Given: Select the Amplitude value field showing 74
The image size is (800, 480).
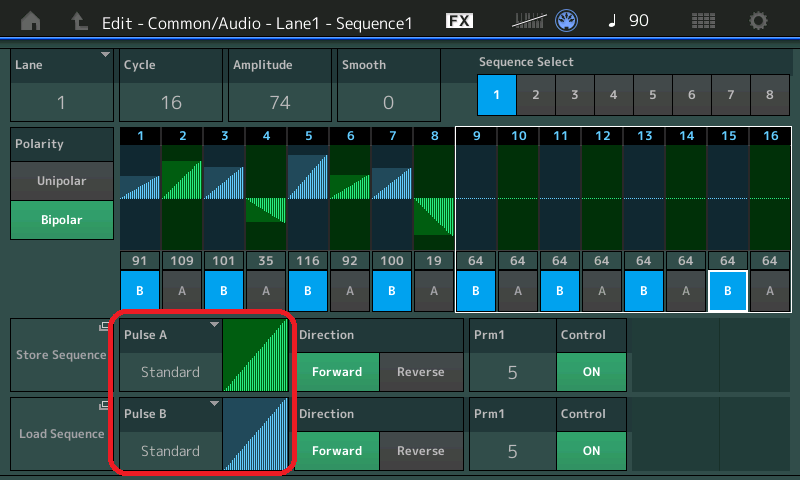Looking at the screenshot, I should (x=277, y=101).
